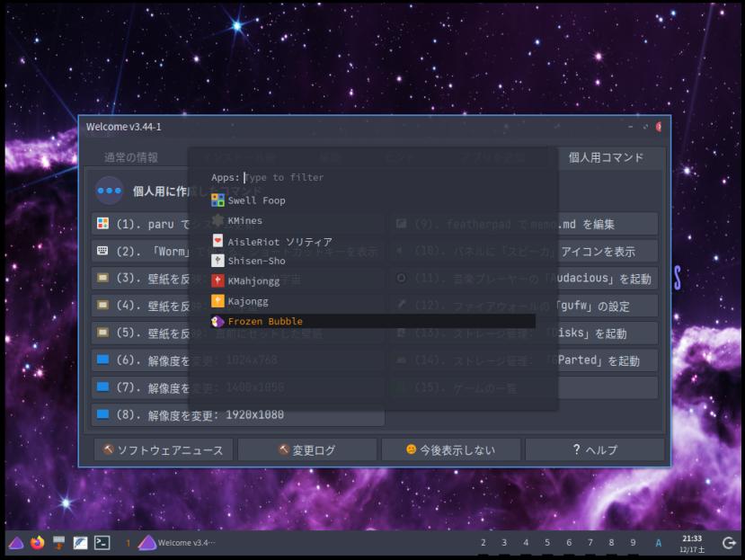Click the orange Kajongg icon
Screen dimensions: 745x560
coord(217,301)
